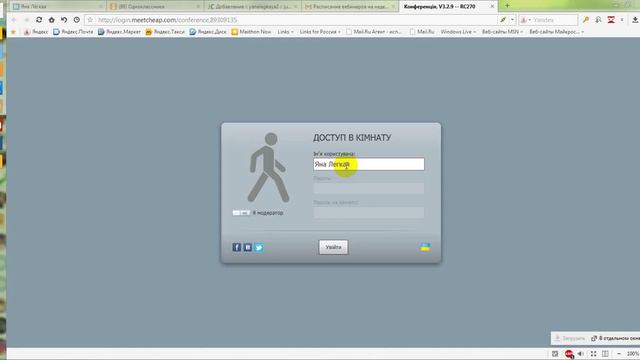Toggle split view icon in status bar

(x=605, y=354)
